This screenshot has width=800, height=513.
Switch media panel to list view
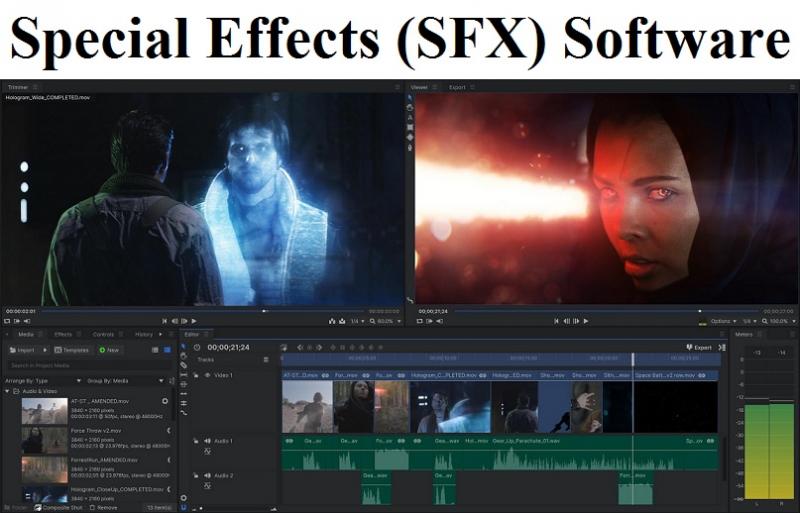tap(155, 350)
